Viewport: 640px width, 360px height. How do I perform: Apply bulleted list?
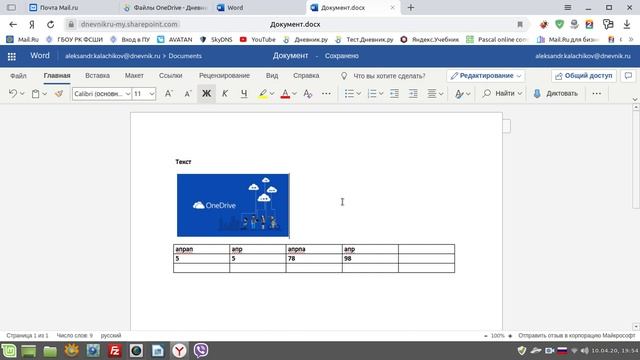349,93
